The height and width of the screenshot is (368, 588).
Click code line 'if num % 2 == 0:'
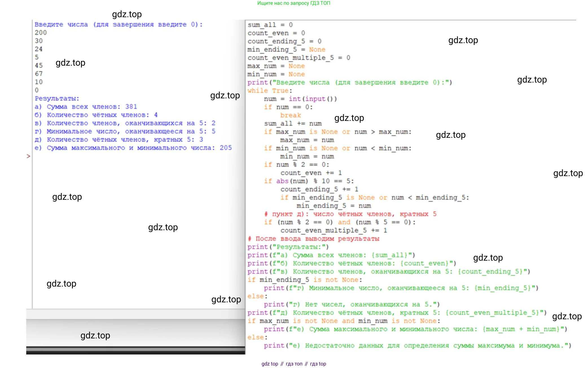[x=297, y=165]
